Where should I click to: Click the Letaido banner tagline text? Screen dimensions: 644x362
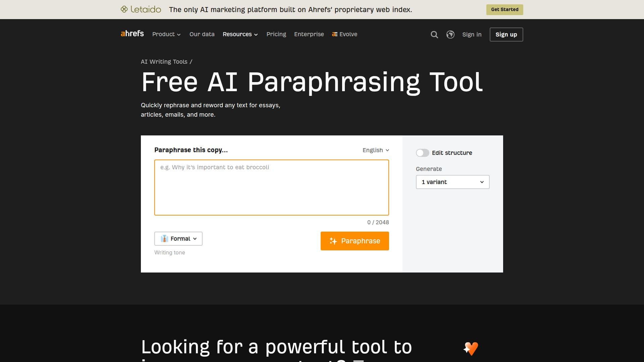pyautogui.click(x=290, y=10)
